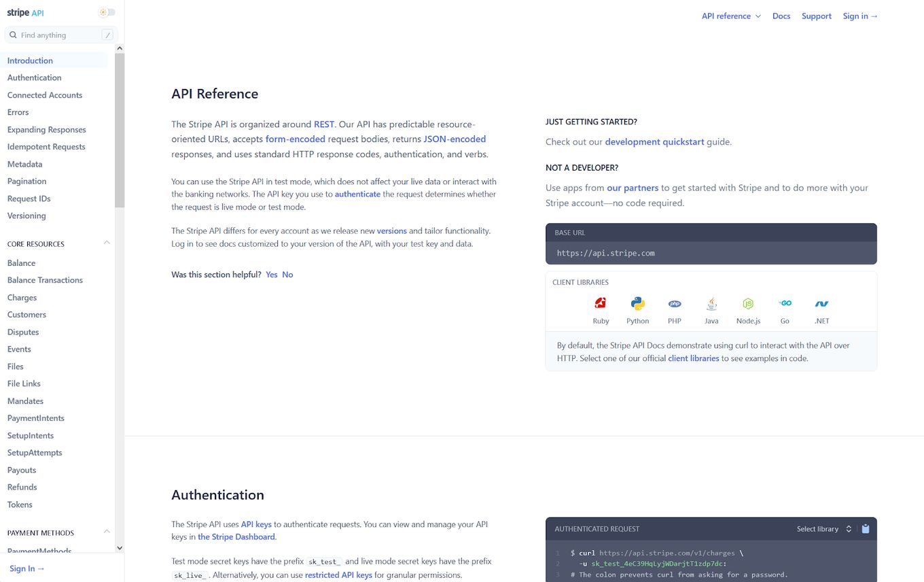Screen dimensions: 924x582
Task: Click the sidebar scroll up arrow
Action: [120, 48]
